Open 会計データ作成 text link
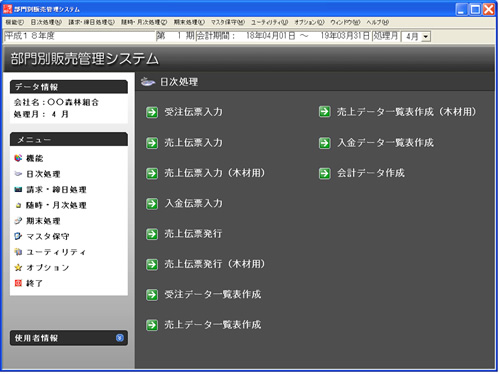Image resolution: width=500 pixels, height=374 pixels. (x=371, y=173)
